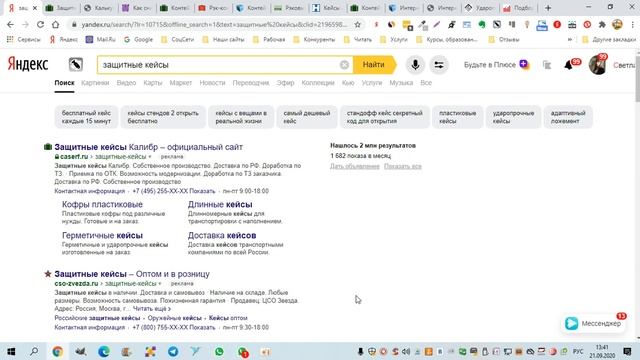Image resolution: width=640 pixels, height=360 pixels.
Task: Open WhatsApp from the taskbar
Action: [x=219, y=351]
